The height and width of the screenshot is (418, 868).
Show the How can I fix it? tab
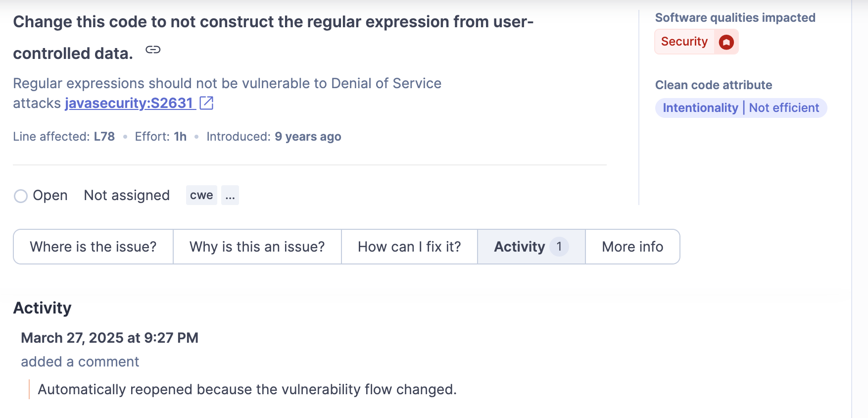coord(409,247)
